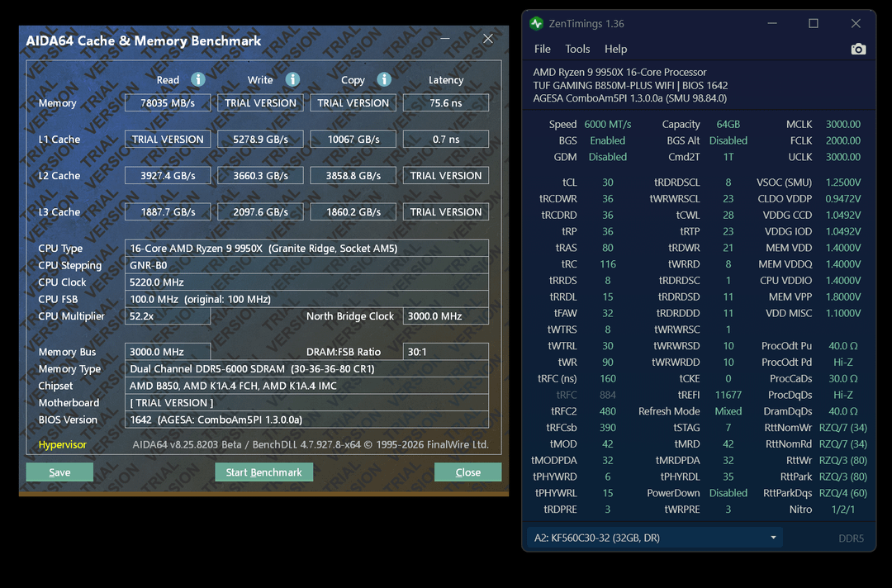Close the AIDA64 window with the X icon
The width and height of the screenshot is (892, 588).
[488, 39]
